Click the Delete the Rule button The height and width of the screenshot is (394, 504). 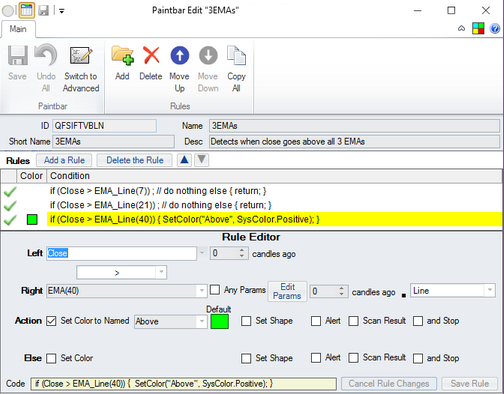[x=135, y=160]
